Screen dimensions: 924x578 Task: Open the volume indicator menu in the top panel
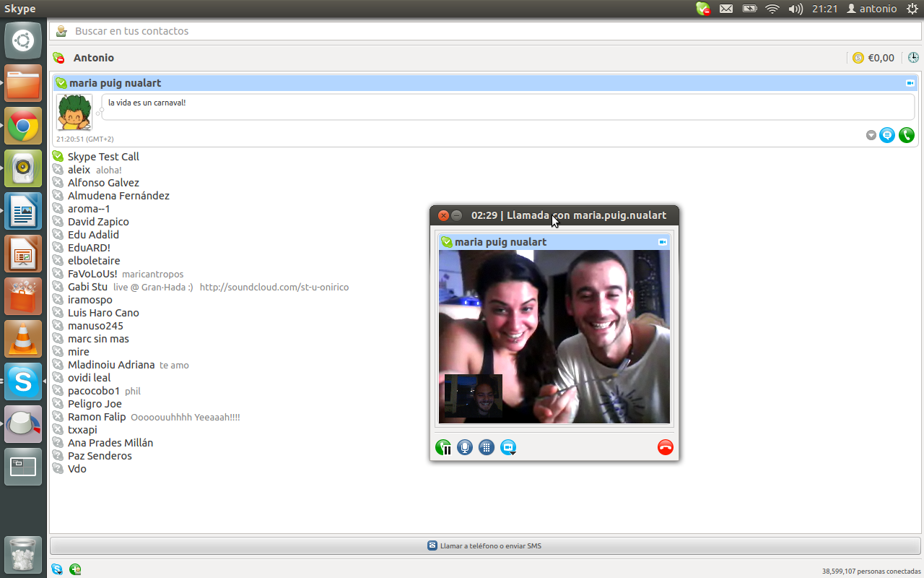[x=796, y=9]
